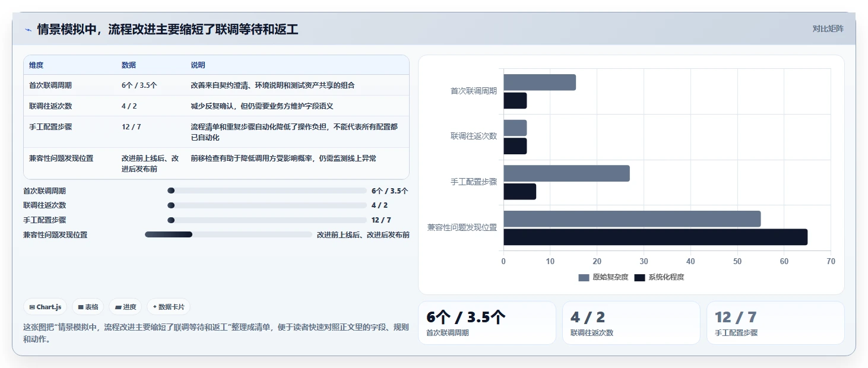
Task: Click the 数据 table column header
Action: [129, 65]
